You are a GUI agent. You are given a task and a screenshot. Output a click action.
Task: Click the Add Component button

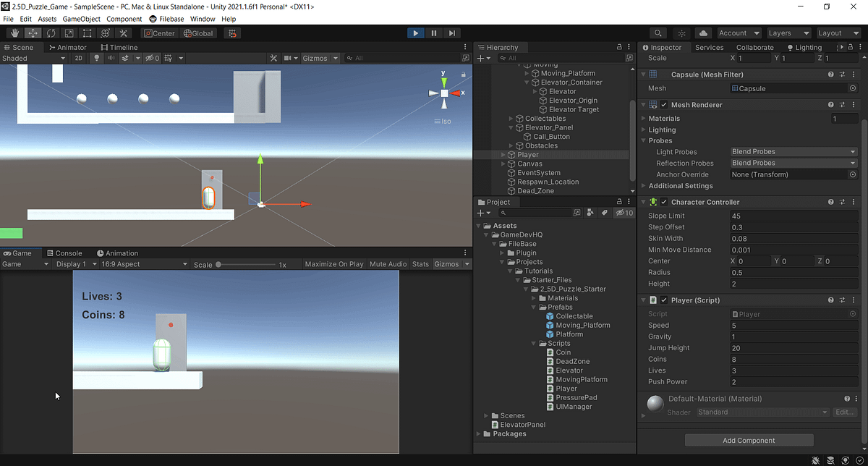(x=749, y=440)
